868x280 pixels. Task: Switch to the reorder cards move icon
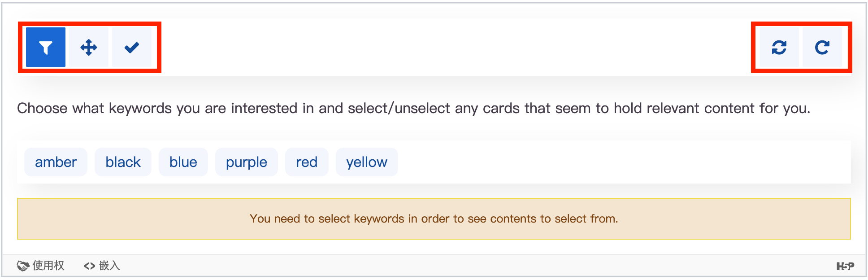(89, 47)
